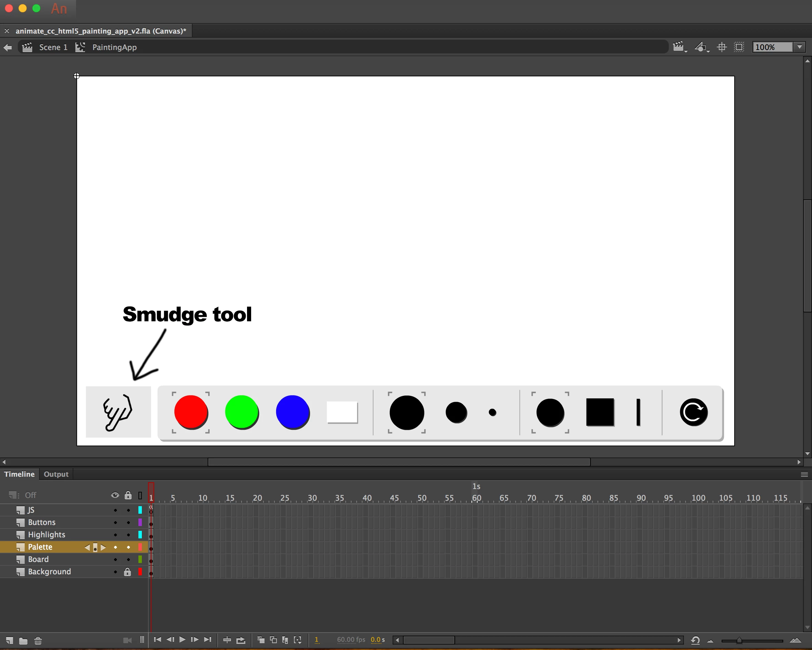Toggle lock on Background layer
This screenshot has width=812, height=650.
point(128,572)
